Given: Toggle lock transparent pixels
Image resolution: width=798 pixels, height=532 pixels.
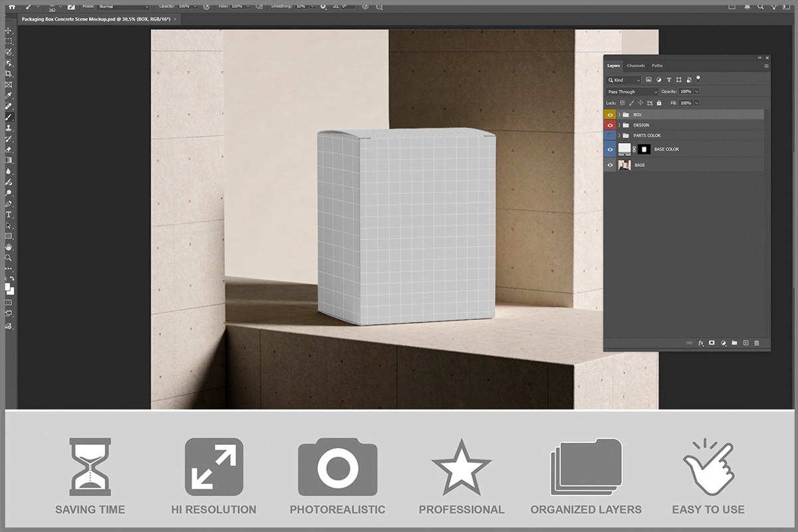Looking at the screenshot, I should (x=622, y=102).
